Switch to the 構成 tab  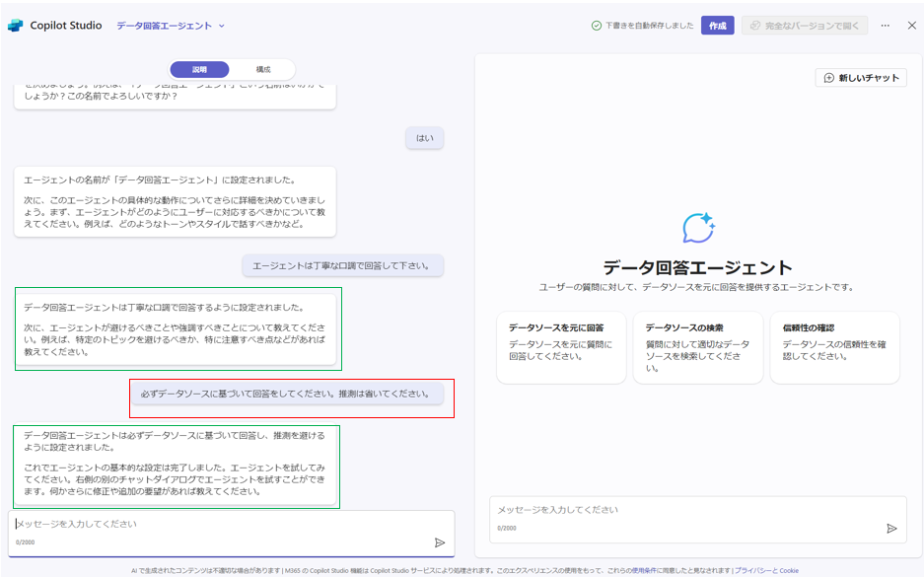pos(263,70)
